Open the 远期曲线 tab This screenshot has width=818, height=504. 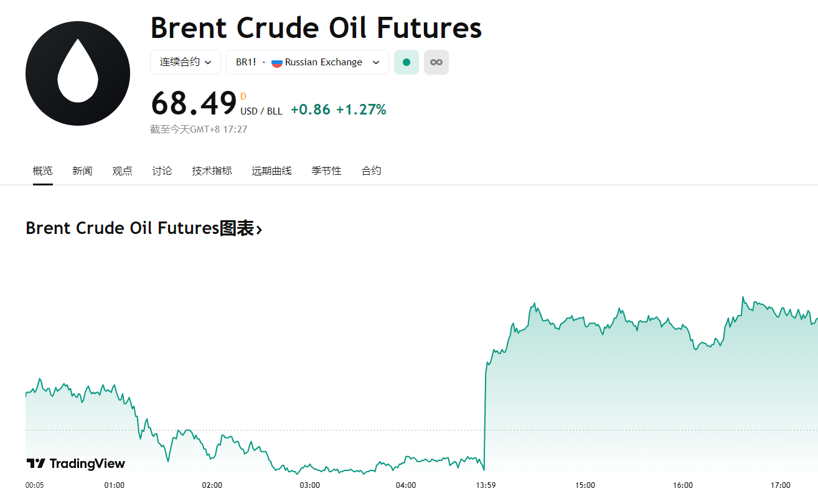click(x=271, y=170)
